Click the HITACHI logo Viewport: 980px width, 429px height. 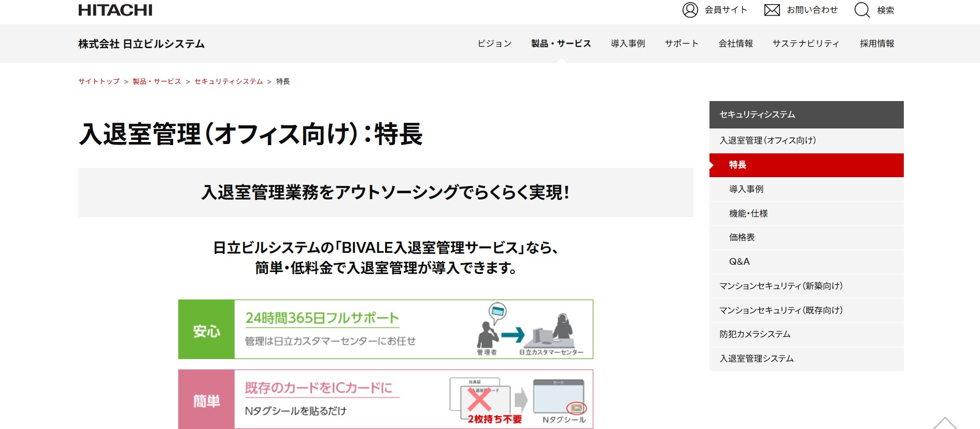coord(115,10)
